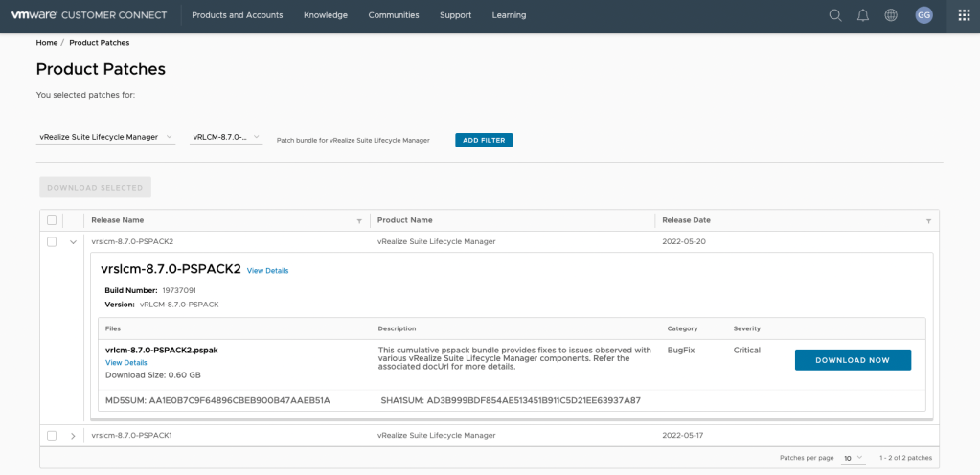
Task: Open the vRLCM-8.7.0 version dropdown
Action: 226,138
